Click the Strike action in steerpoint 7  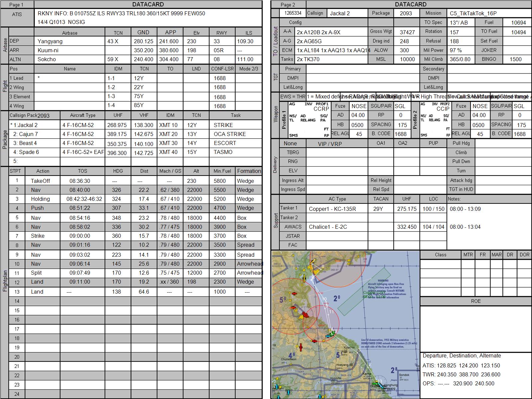[x=38, y=236]
